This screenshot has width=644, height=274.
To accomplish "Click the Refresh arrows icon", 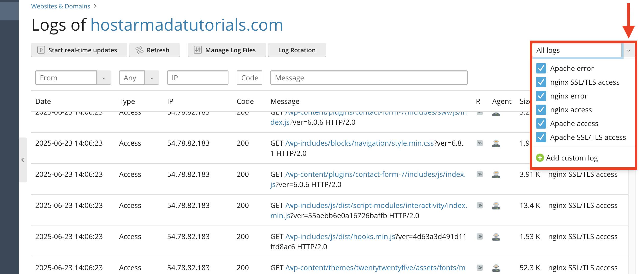I will click(140, 50).
